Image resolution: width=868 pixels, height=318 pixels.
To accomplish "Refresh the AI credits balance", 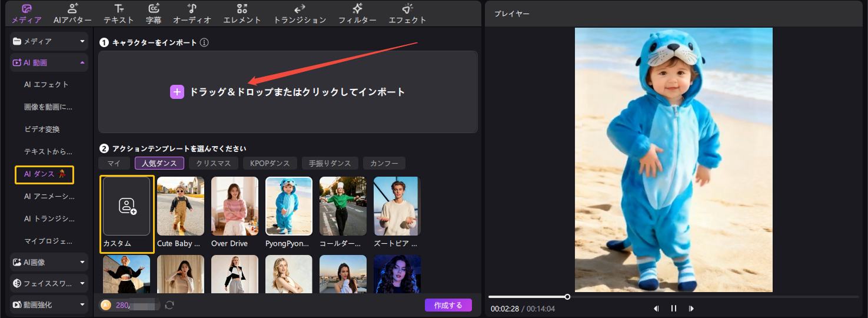I will pyautogui.click(x=169, y=305).
